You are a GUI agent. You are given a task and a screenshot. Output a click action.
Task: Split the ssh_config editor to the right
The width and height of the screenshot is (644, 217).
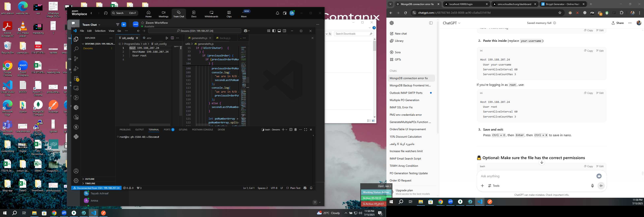point(172,38)
